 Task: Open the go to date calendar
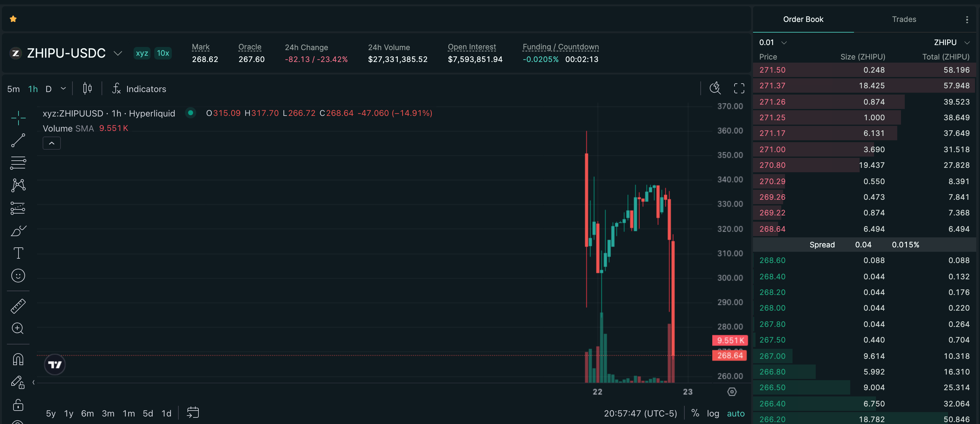tap(193, 413)
